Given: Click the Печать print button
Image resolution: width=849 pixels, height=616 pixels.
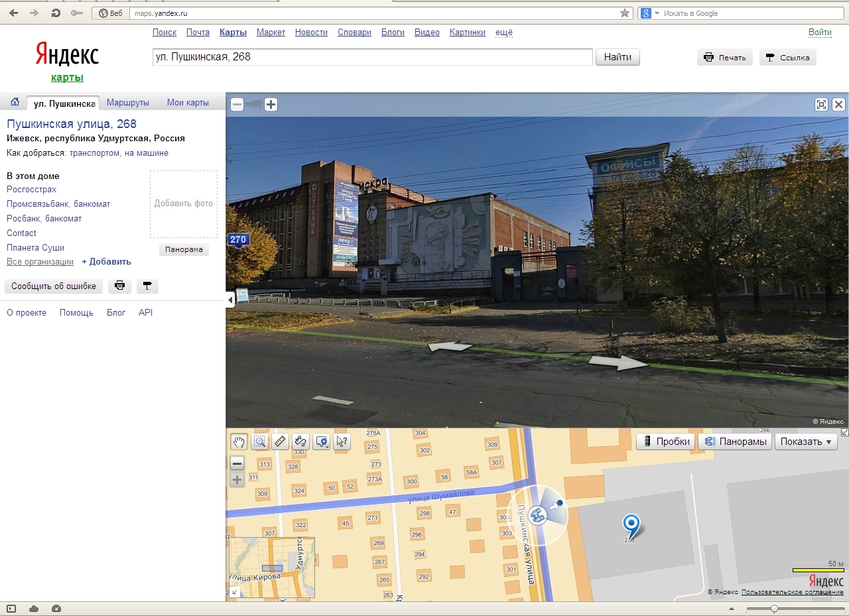Looking at the screenshot, I should [x=725, y=58].
